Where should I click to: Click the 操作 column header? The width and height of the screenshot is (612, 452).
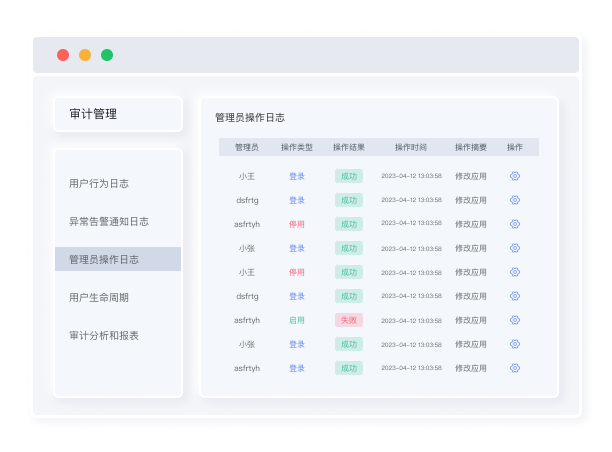(514, 147)
